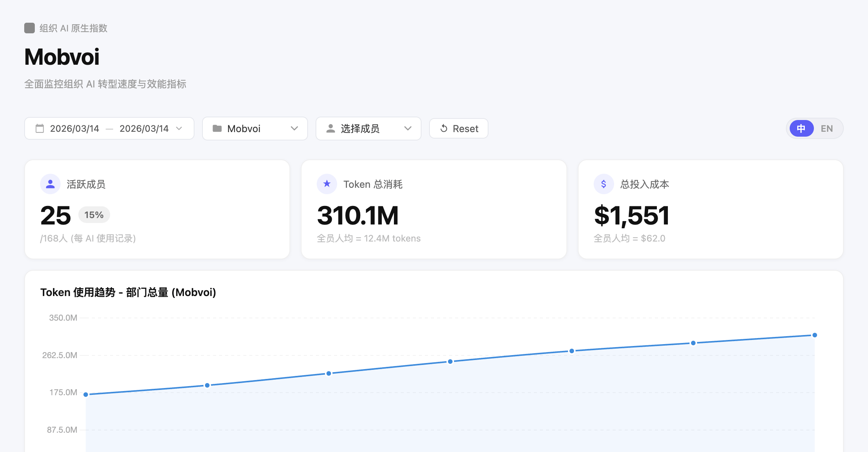The width and height of the screenshot is (868, 452).
Task: Click the Token 总消耗 card label
Action: click(x=373, y=184)
